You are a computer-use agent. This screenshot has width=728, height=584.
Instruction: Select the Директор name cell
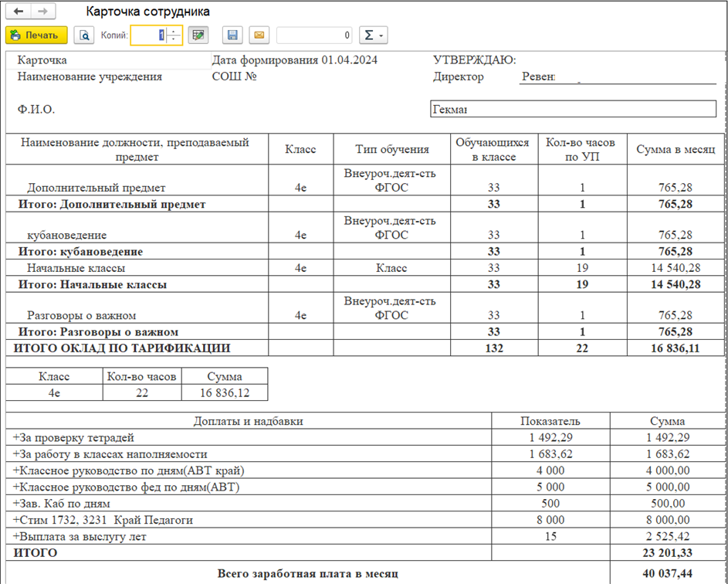point(617,76)
